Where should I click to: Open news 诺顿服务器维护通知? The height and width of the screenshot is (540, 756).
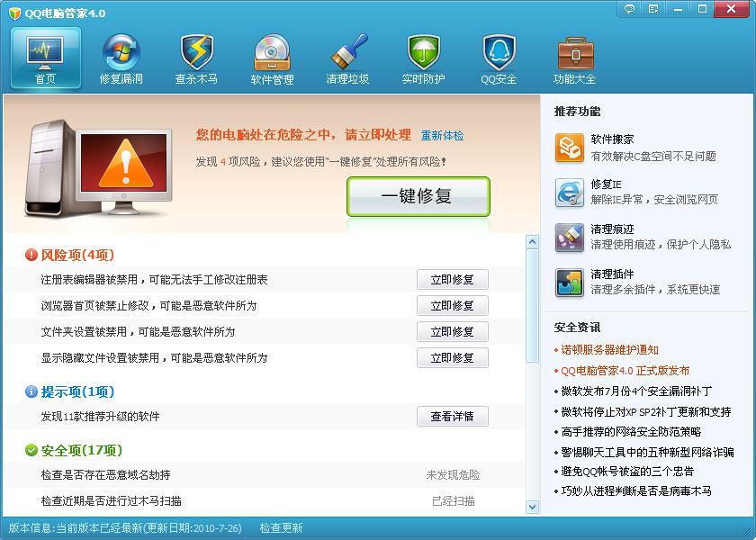pos(609,350)
